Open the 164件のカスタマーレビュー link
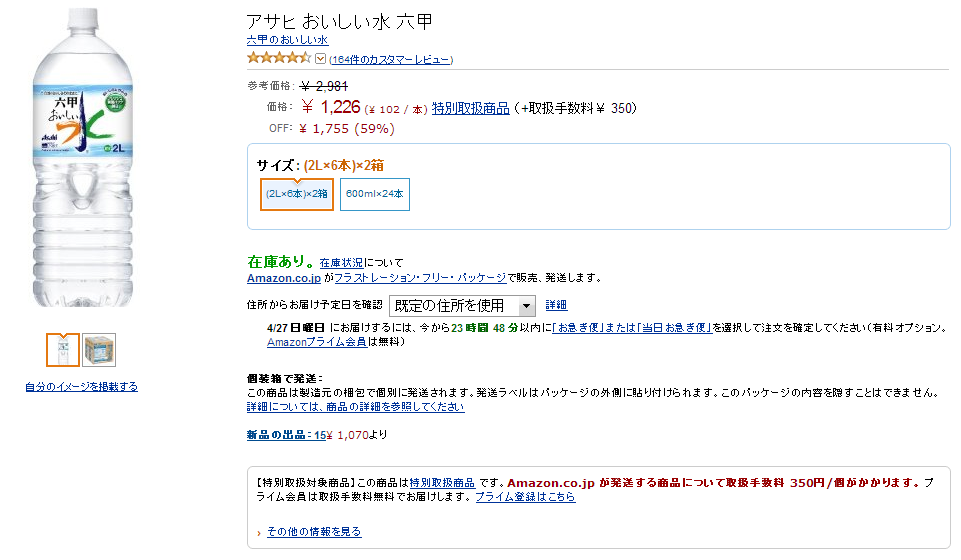 click(x=392, y=60)
